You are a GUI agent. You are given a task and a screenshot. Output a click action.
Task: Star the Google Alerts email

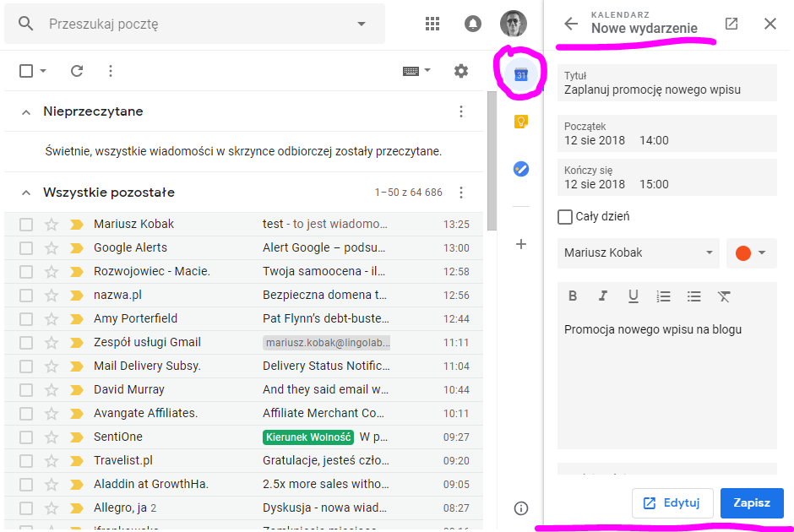pyautogui.click(x=52, y=247)
